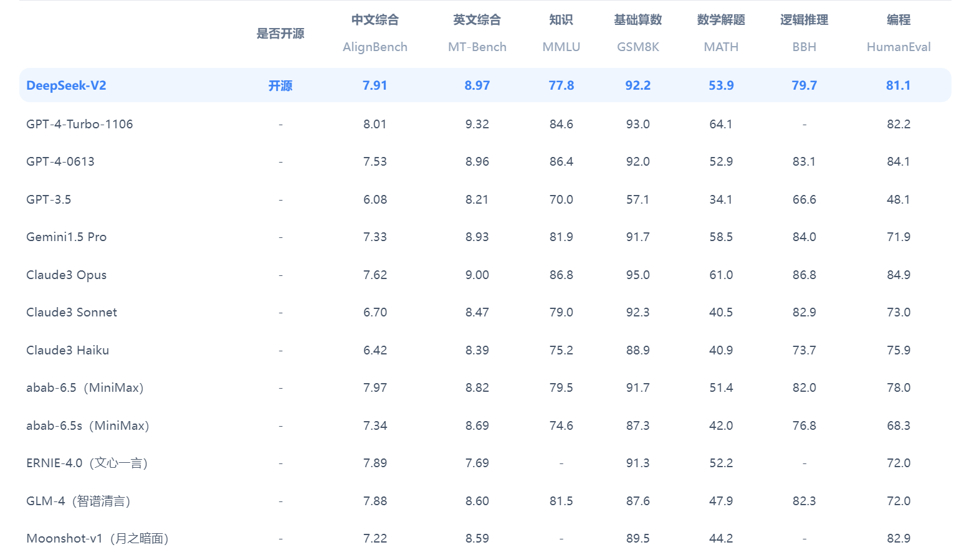Screen dimensions: 959x560
Task: Click the HumanEval column header
Action: coord(899,47)
